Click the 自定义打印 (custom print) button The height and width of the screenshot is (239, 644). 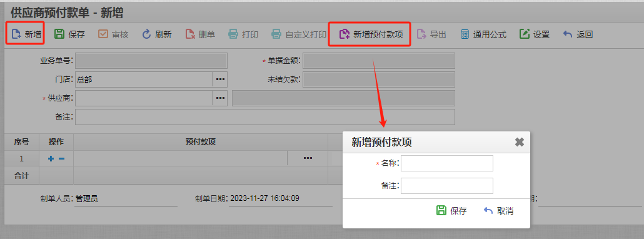tap(299, 34)
